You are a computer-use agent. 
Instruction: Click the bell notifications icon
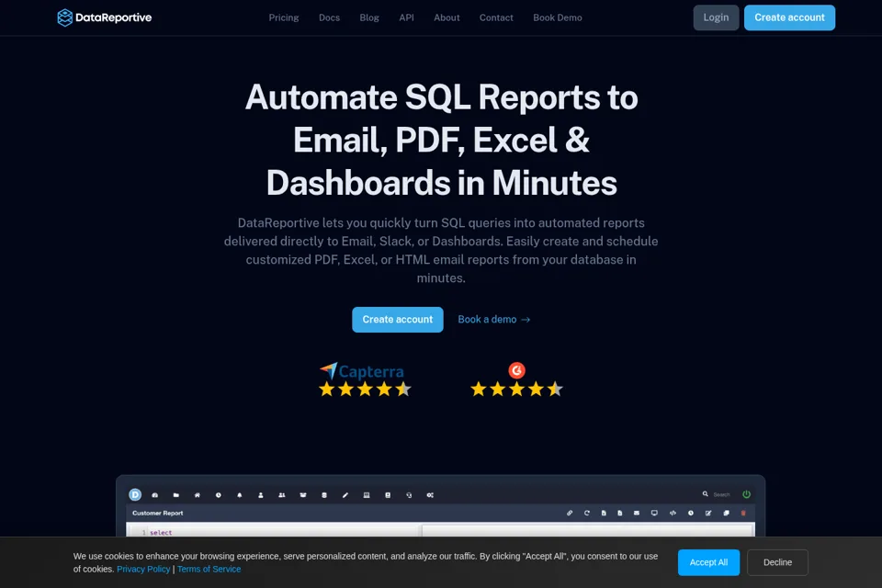click(240, 495)
